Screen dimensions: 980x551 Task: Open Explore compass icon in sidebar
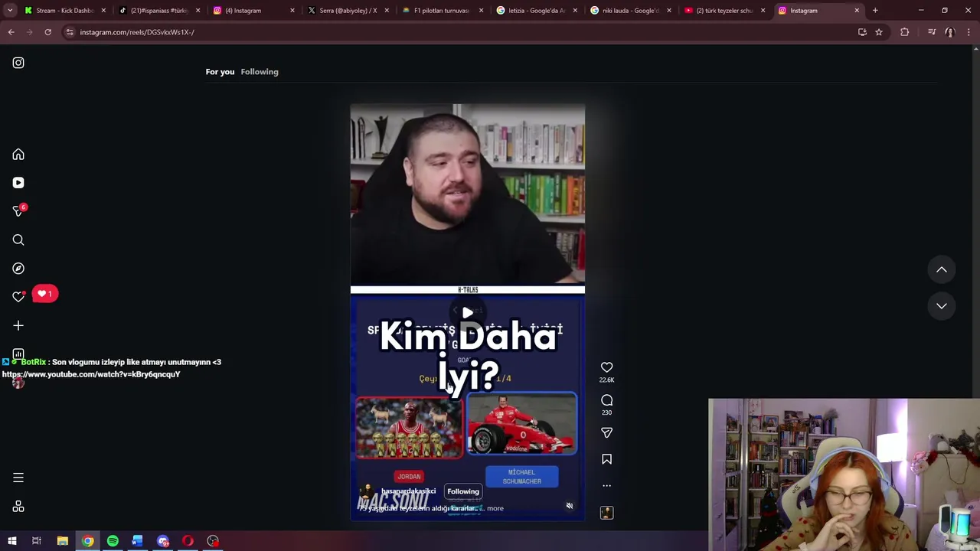(18, 269)
